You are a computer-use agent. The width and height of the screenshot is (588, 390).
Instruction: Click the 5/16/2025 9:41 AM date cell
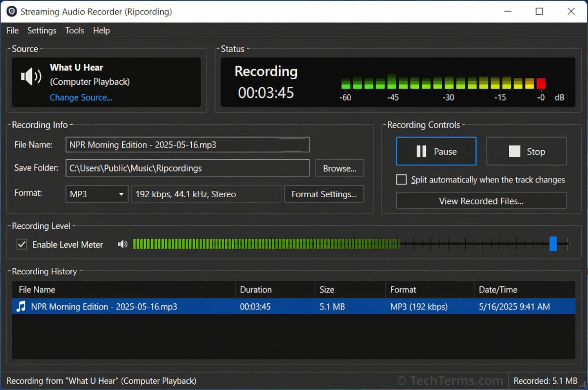(x=514, y=306)
